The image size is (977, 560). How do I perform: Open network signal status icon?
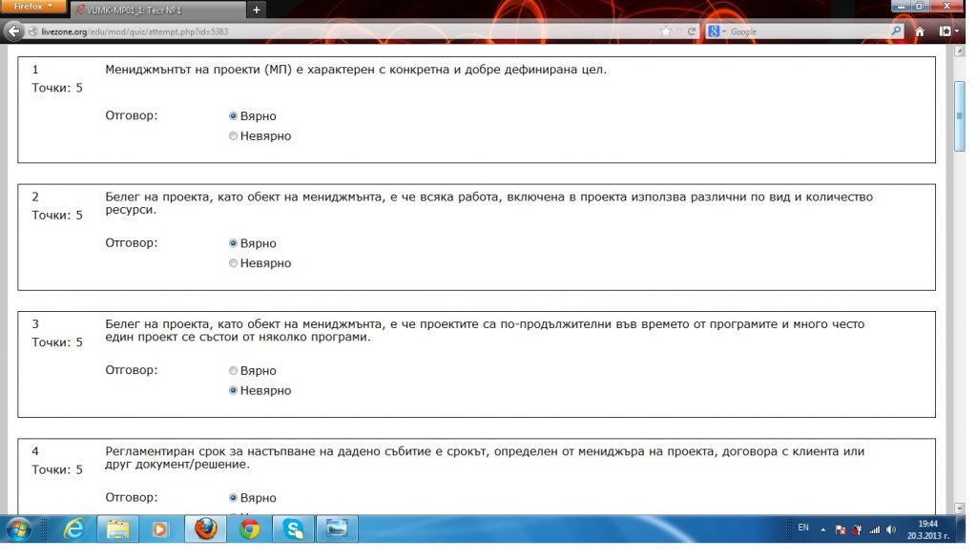875,530
